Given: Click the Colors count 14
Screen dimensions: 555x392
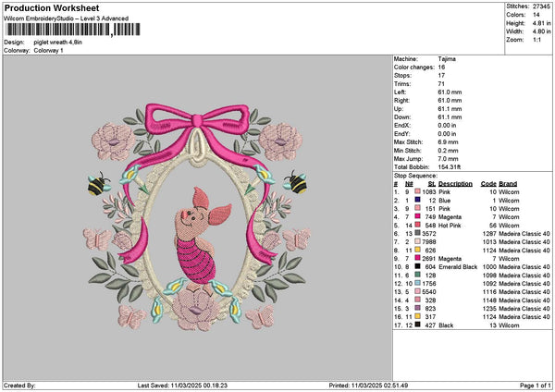Looking at the screenshot, I should [x=536, y=15].
